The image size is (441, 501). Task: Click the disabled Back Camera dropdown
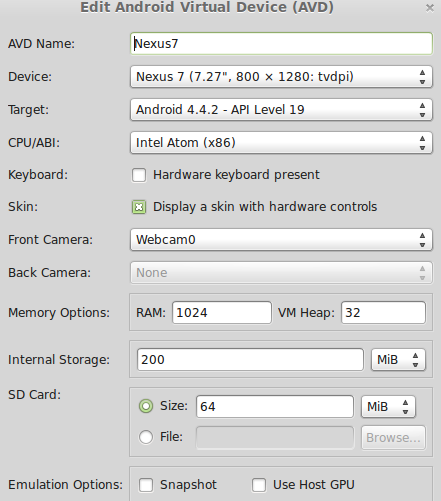(281, 273)
